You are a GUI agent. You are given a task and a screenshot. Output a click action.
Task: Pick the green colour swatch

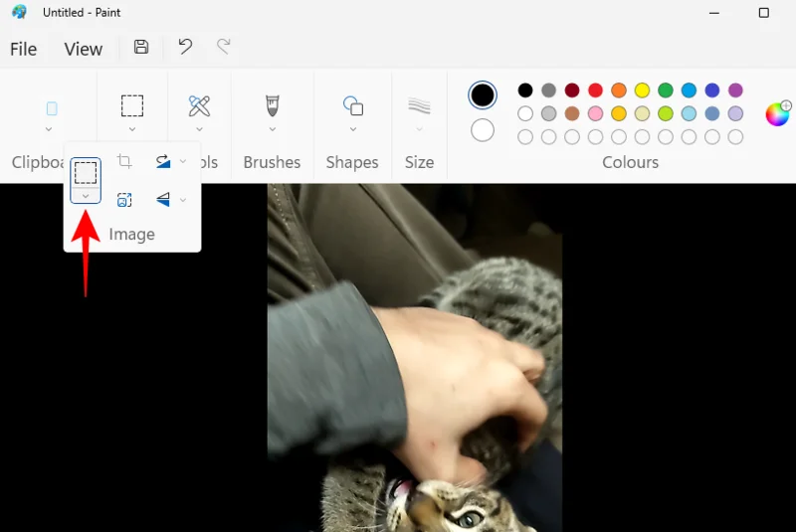(x=666, y=90)
